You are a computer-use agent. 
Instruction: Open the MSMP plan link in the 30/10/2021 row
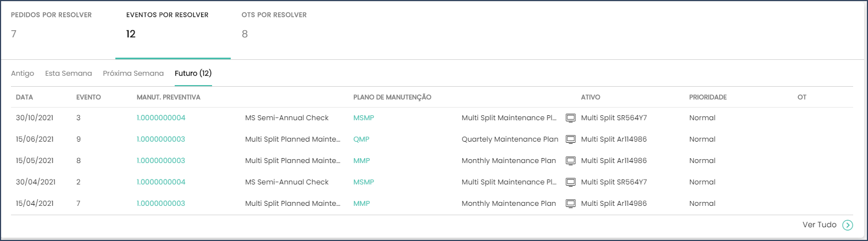[364, 118]
